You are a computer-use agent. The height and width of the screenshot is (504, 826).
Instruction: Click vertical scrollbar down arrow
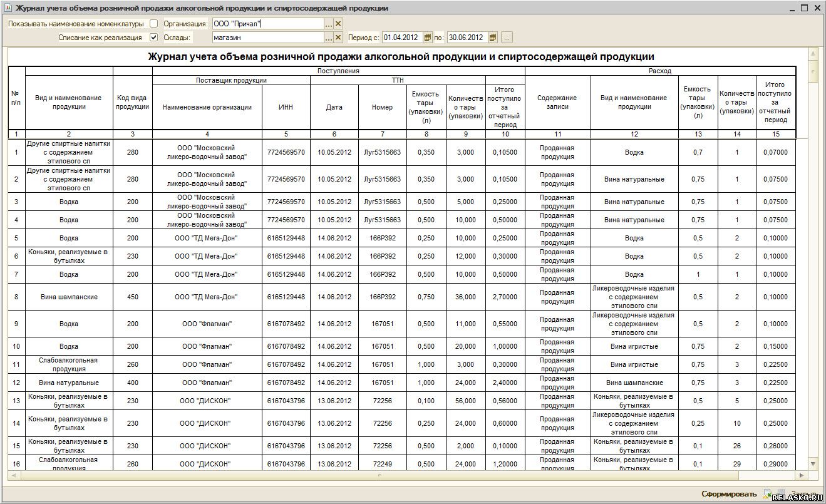click(x=813, y=464)
